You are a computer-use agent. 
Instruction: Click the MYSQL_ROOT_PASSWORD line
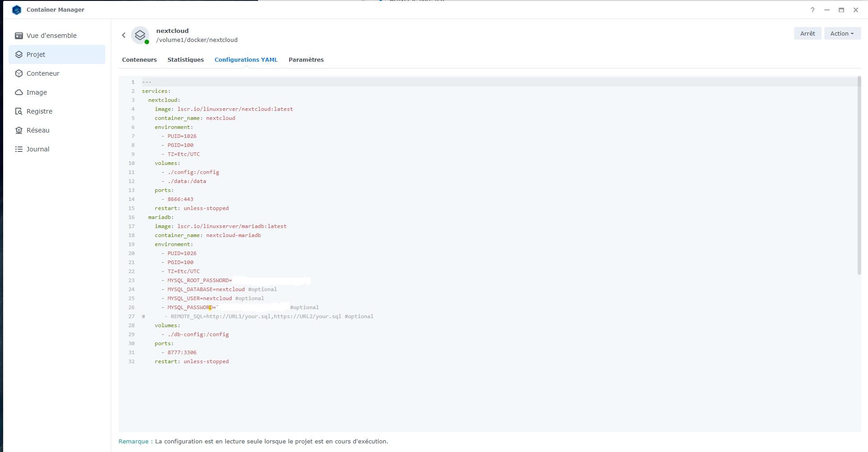200,280
